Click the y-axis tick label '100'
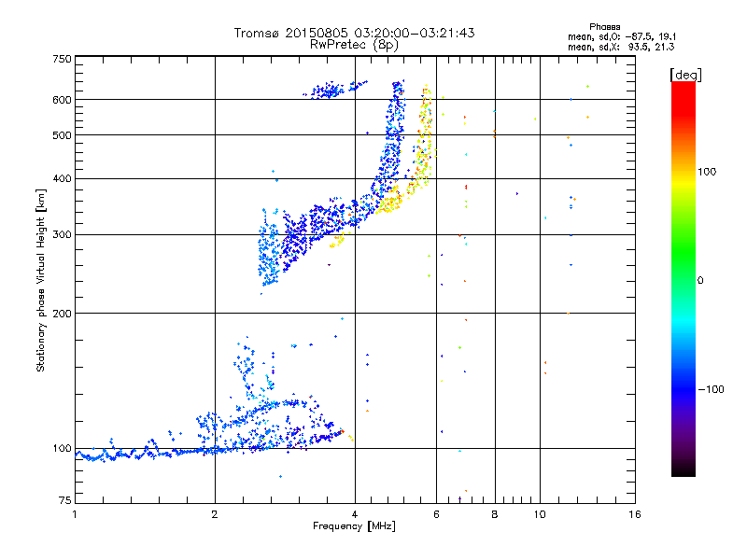 [x=62, y=448]
